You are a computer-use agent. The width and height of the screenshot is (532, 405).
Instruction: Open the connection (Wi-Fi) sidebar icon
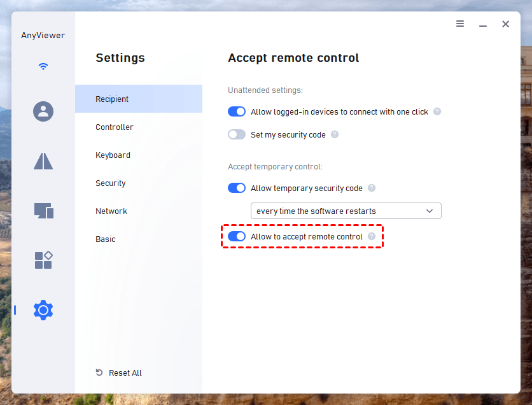tap(43, 66)
